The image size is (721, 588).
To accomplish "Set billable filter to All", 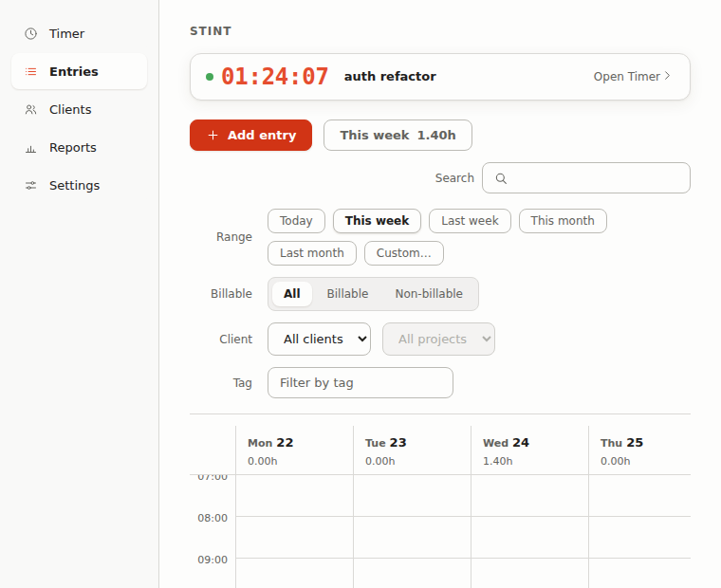I will click(292, 294).
